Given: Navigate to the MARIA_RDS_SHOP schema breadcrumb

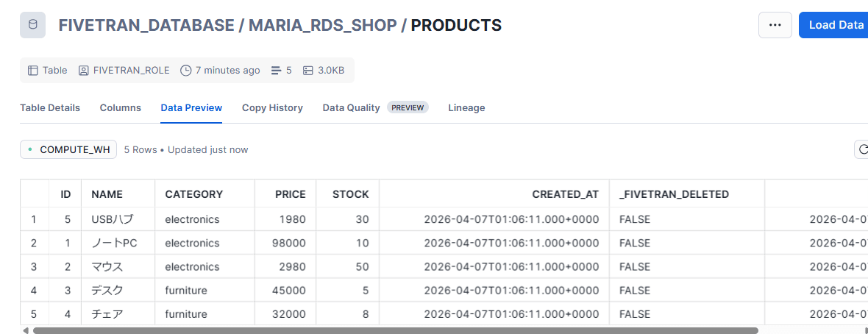Looking at the screenshot, I should pyautogui.click(x=320, y=25).
